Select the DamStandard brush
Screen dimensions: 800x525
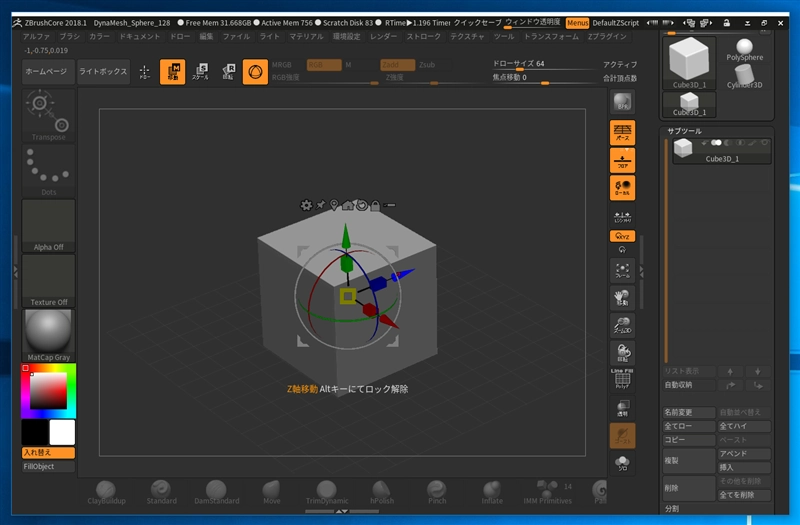(216, 492)
